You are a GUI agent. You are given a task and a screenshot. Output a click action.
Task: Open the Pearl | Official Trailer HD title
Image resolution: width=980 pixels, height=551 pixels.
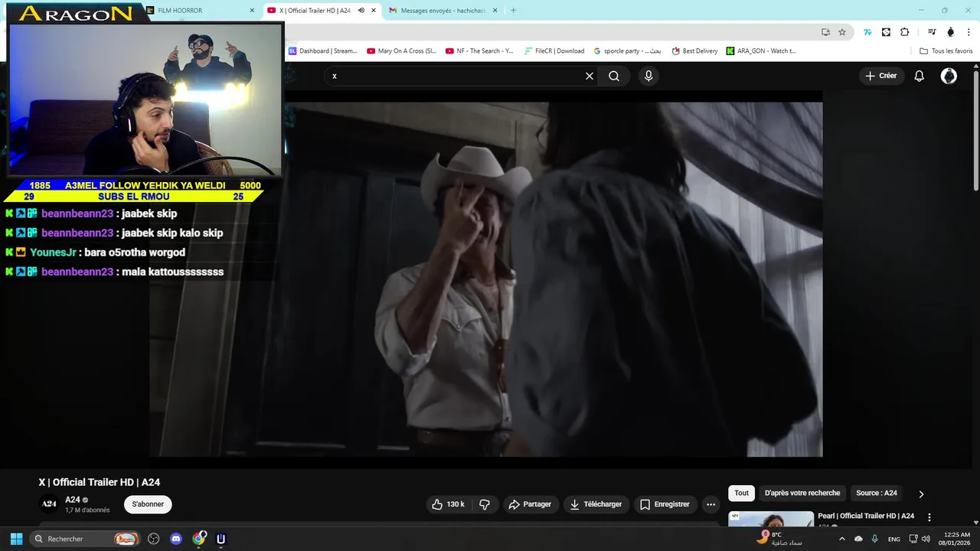[866, 516]
